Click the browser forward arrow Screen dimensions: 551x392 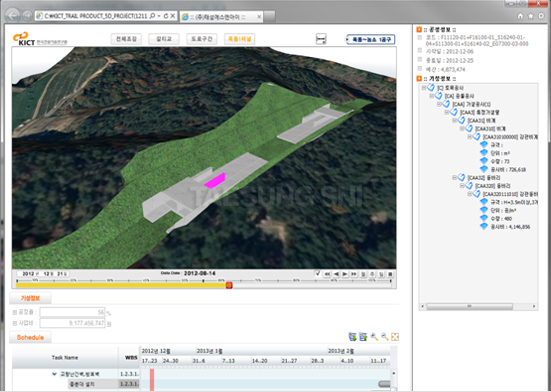pos(27,15)
